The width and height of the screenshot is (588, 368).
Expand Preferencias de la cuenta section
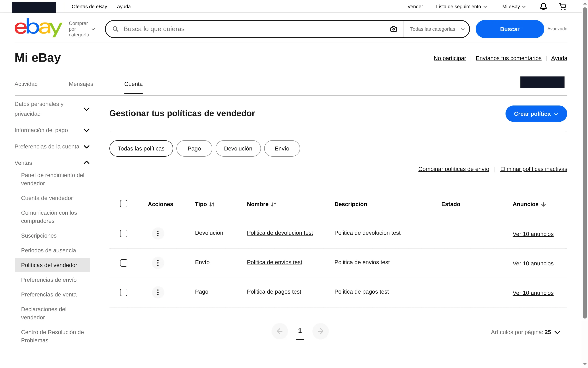click(52, 147)
